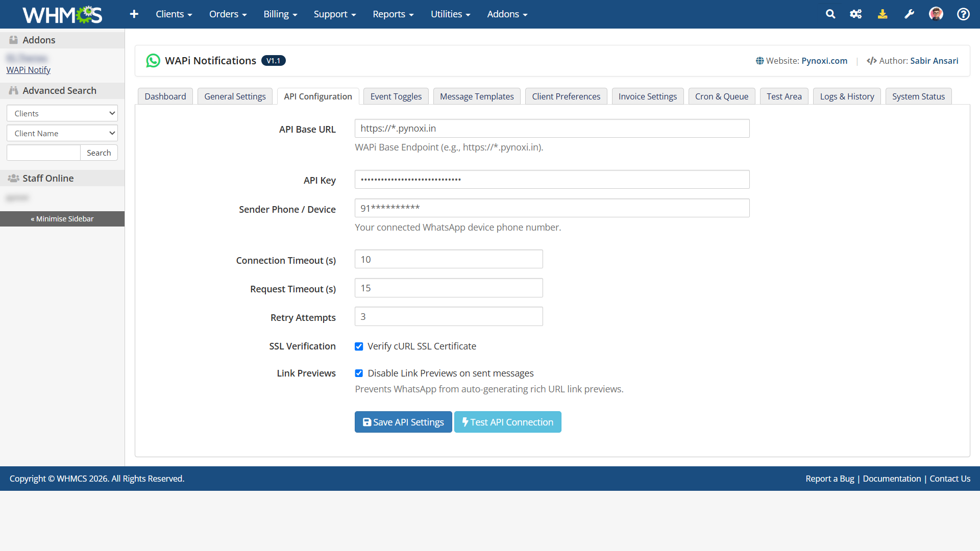Focus the Connection Timeout field
The width and height of the screenshot is (980, 551).
(449, 259)
